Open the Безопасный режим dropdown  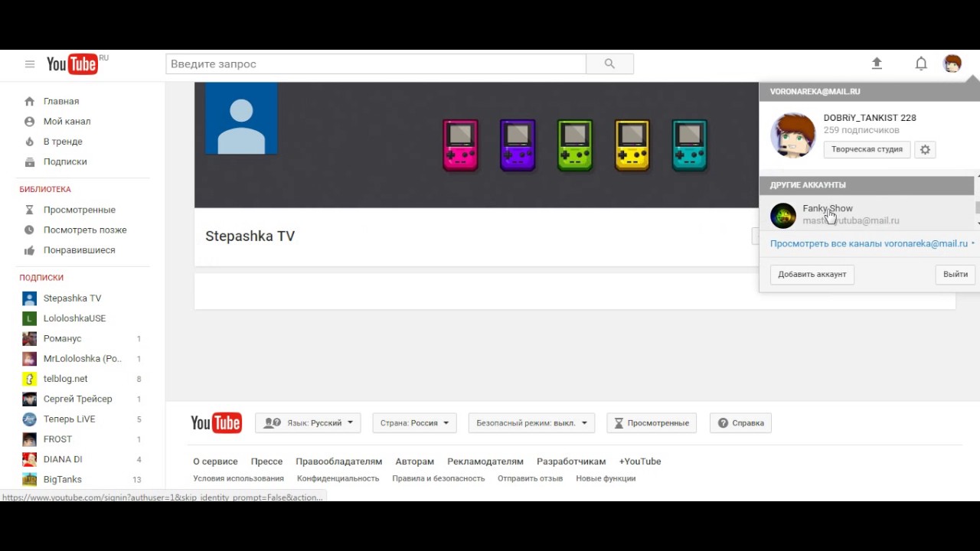click(531, 422)
